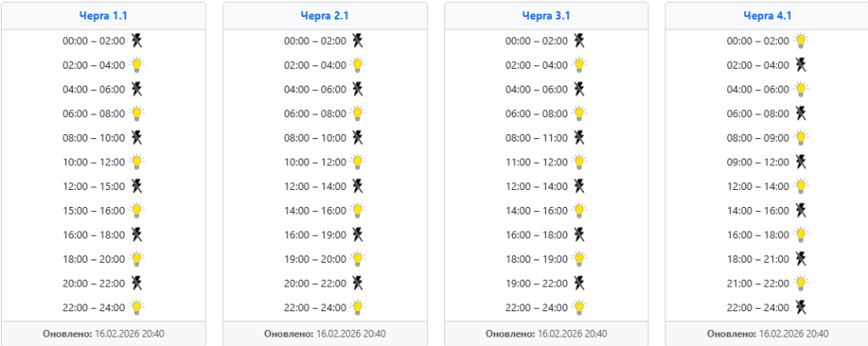Select the 19:00 – 22:00 row in Черга 3.1

546,283
